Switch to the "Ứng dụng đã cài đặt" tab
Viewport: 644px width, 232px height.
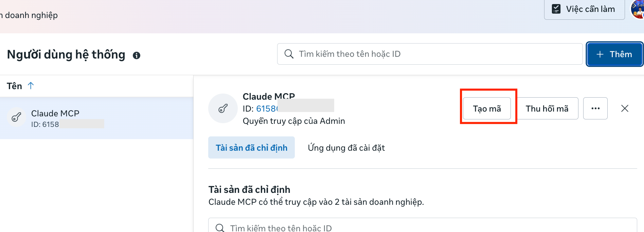tap(346, 148)
